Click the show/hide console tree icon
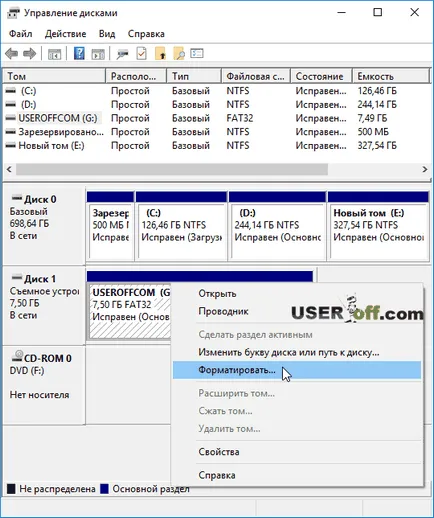The width and height of the screenshot is (434, 518). pos(54,54)
